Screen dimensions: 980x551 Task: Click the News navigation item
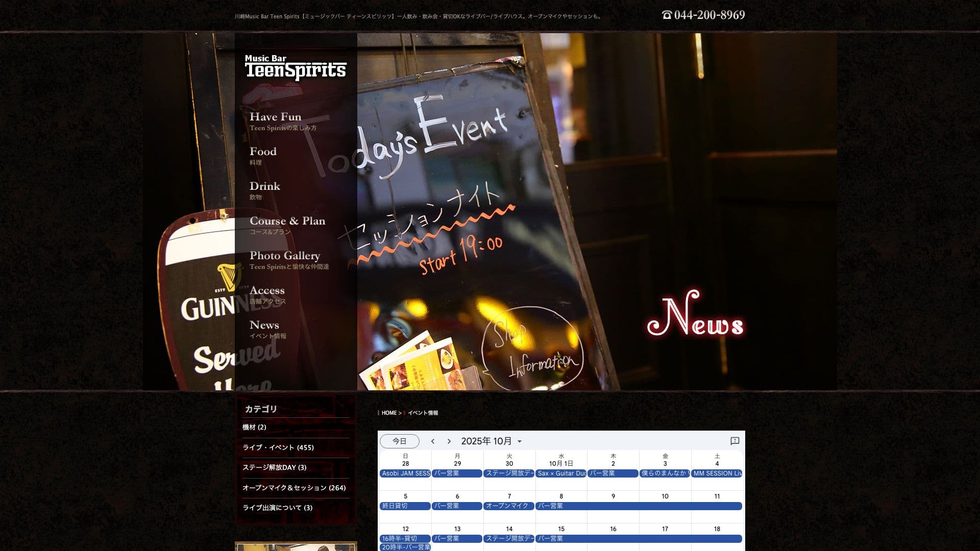tap(264, 325)
